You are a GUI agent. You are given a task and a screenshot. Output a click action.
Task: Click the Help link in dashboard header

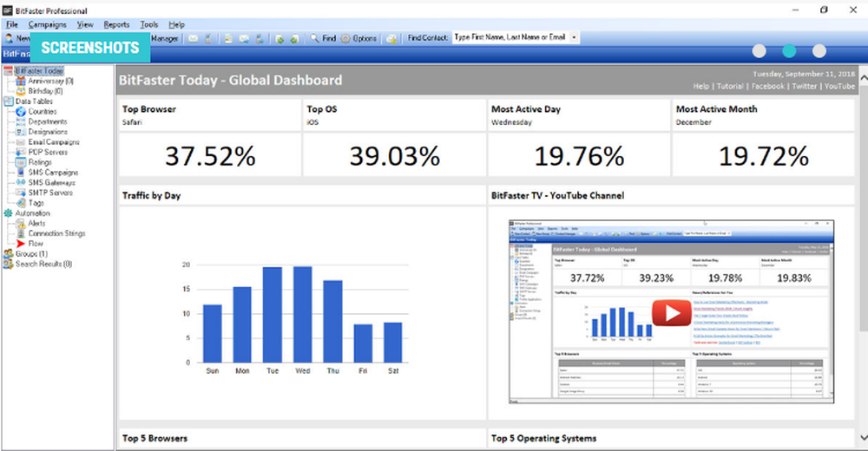pos(700,87)
